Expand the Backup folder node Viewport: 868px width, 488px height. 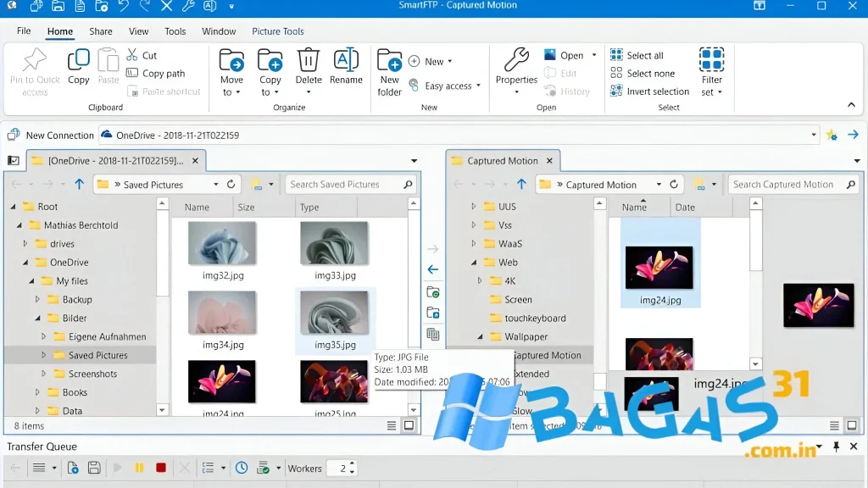tap(37, 299)
